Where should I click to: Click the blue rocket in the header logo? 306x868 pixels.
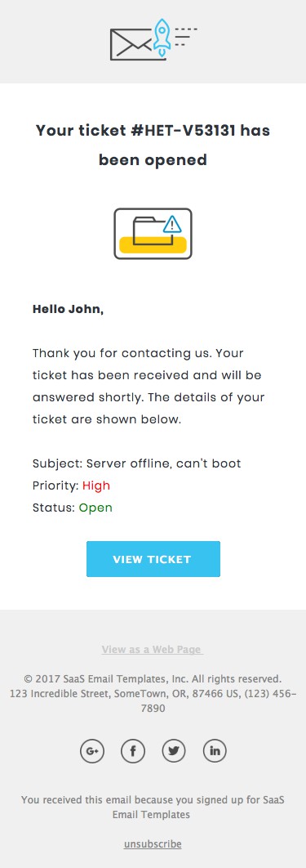[162, 37]
